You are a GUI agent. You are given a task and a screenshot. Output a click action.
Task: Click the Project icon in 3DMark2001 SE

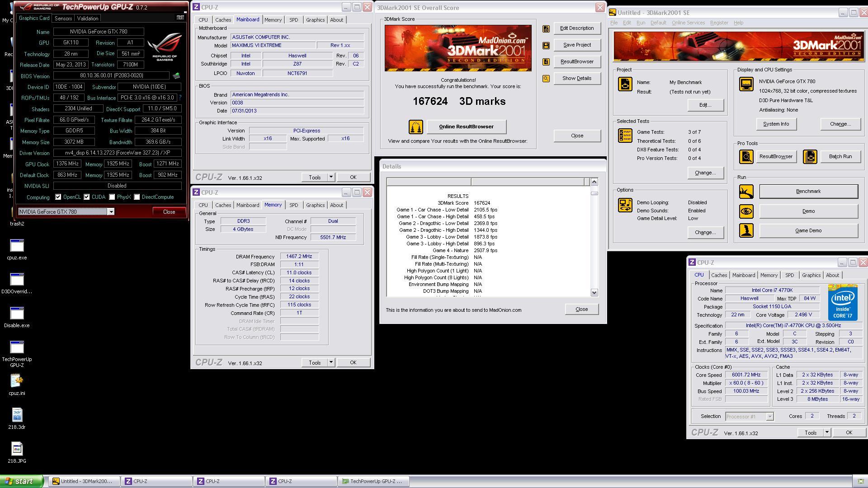(625, 84)
